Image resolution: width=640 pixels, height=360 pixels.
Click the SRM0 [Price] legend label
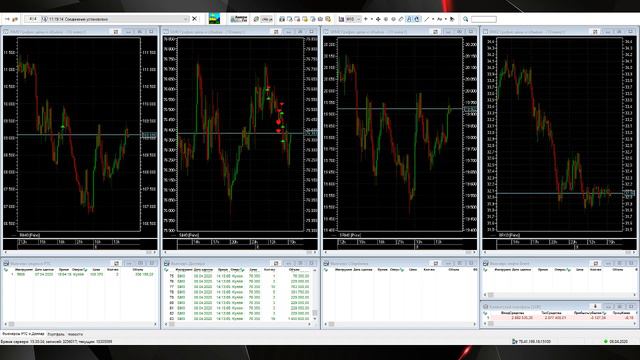pos(350,235)
